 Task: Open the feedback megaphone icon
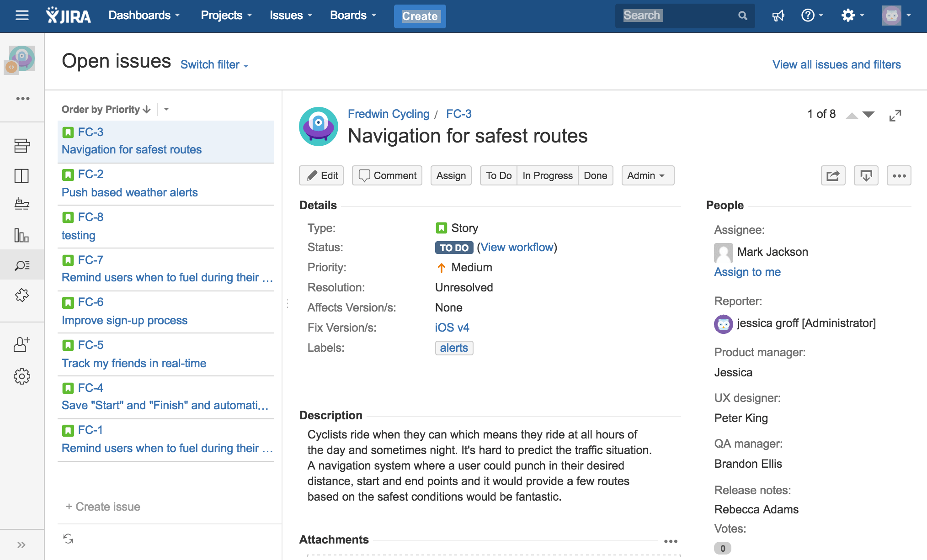(x=778, y=16)
